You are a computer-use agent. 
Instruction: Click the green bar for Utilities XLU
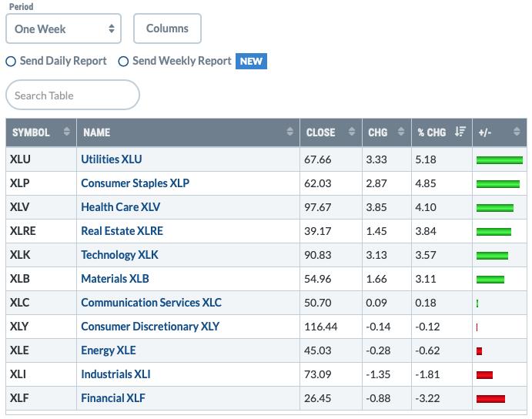pos(500,160)
